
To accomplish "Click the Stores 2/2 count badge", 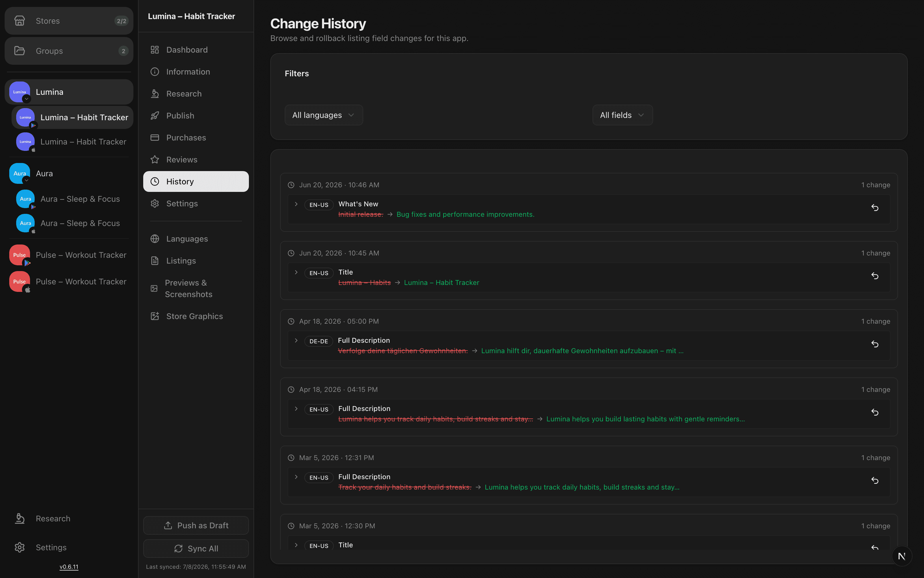I will point(121,21).
